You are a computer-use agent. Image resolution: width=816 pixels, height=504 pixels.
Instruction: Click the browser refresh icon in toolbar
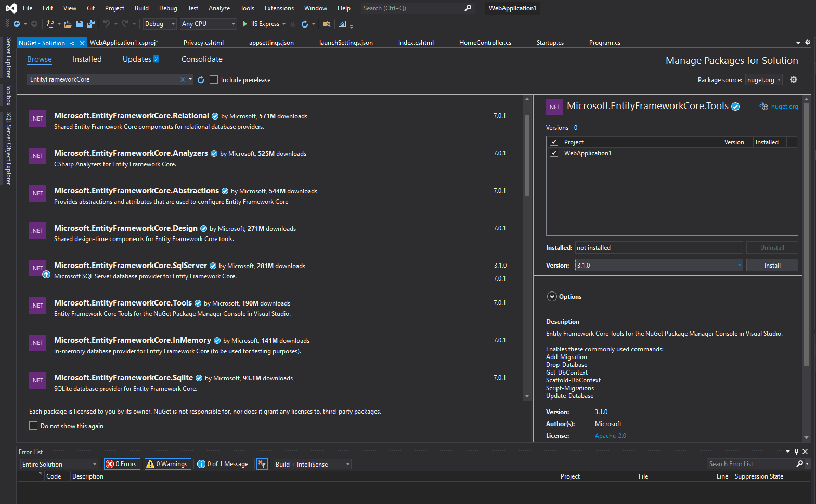pyautogui.click(x=305, y=24)
